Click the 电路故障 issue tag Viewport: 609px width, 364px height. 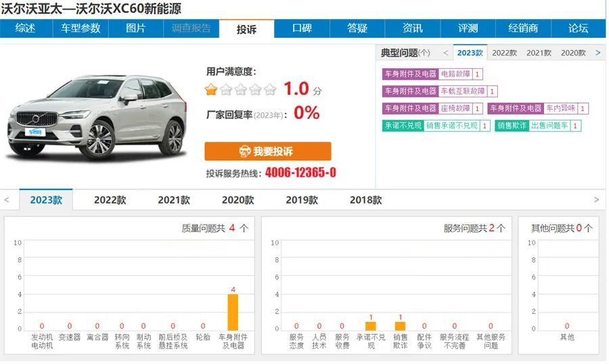coord(455,74)
